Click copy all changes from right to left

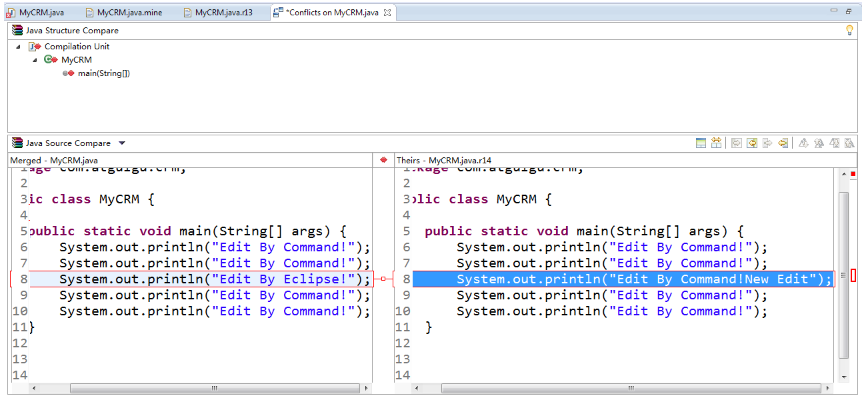[x=752, y=143]
